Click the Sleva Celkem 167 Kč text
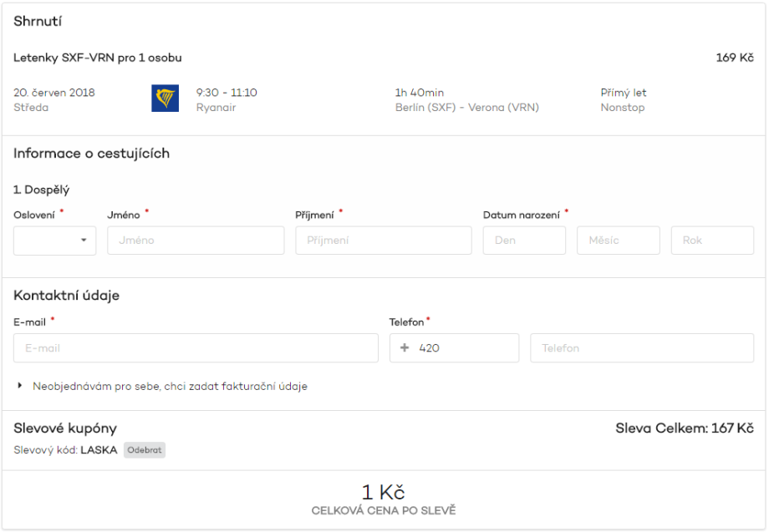Image resolution: width=769 pixels, height=532 pixels. [684, 428]
